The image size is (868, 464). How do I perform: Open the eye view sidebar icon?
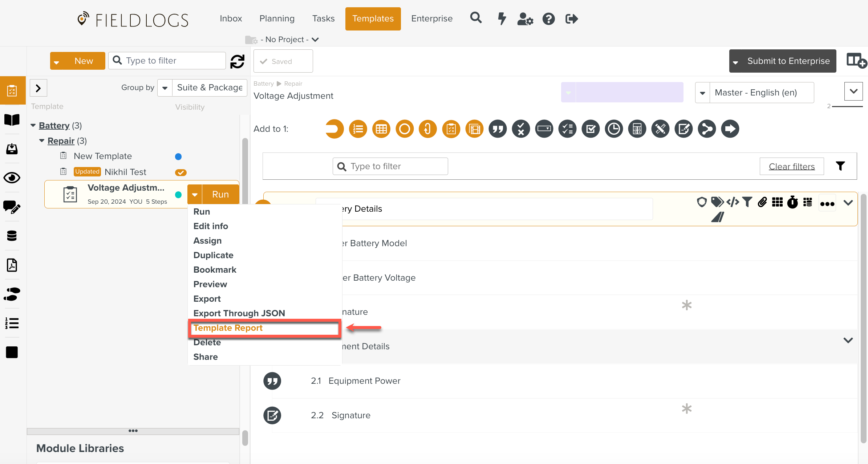[x=12, y=178]
